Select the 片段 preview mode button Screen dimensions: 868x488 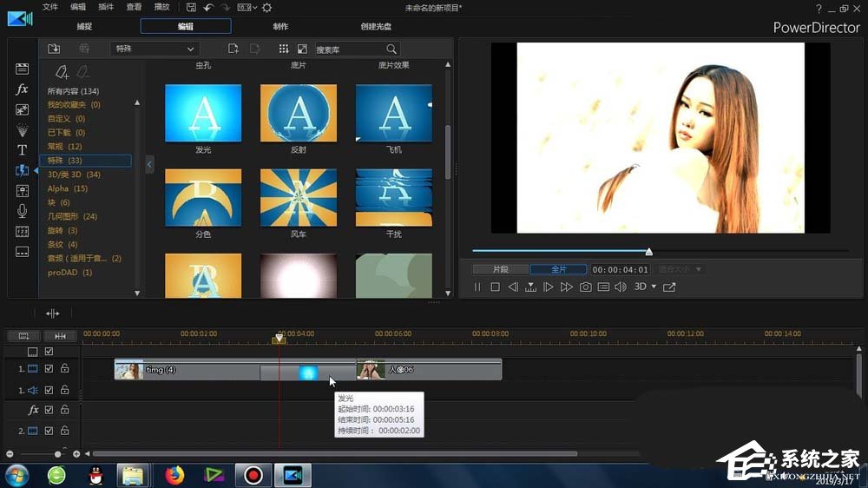pyautogui.click(x=500, y=269)
